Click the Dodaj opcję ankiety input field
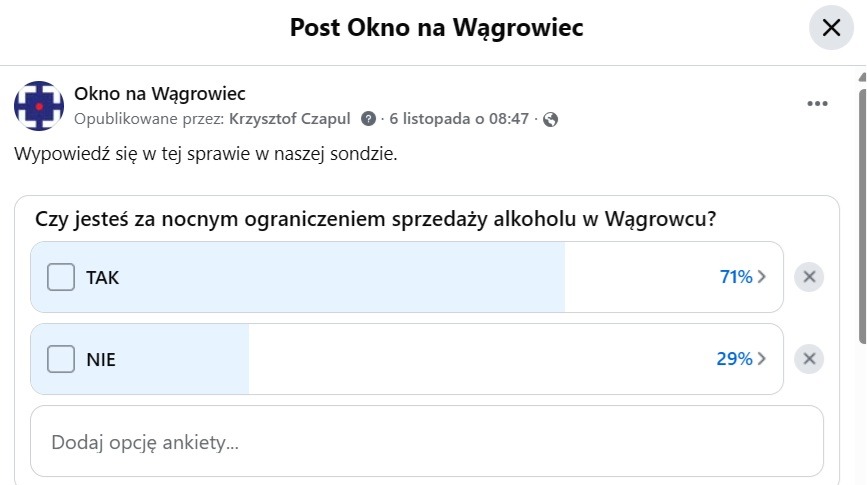The height and width of the screenshot is (485, 867). (427, 441)
